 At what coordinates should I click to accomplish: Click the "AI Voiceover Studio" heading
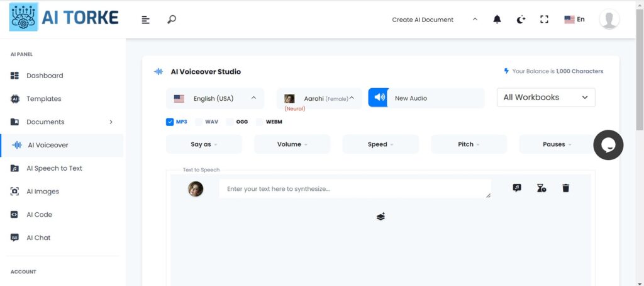pos(206,72)
